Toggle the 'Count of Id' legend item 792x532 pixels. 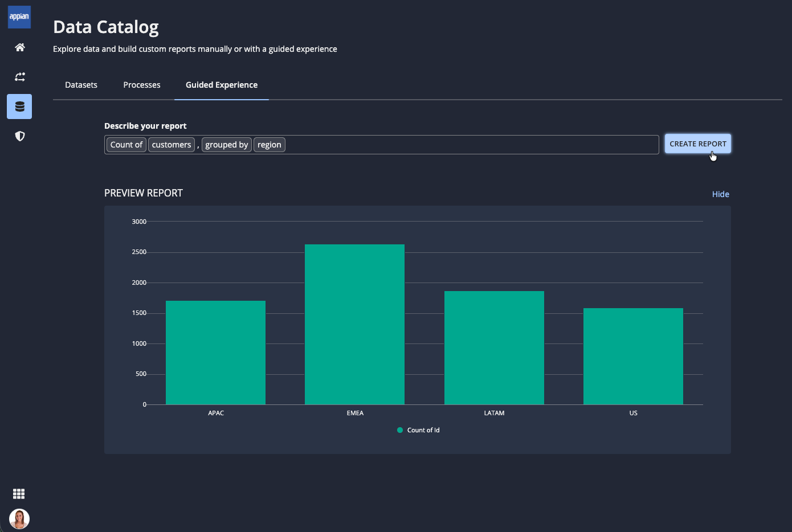point(418,430)
